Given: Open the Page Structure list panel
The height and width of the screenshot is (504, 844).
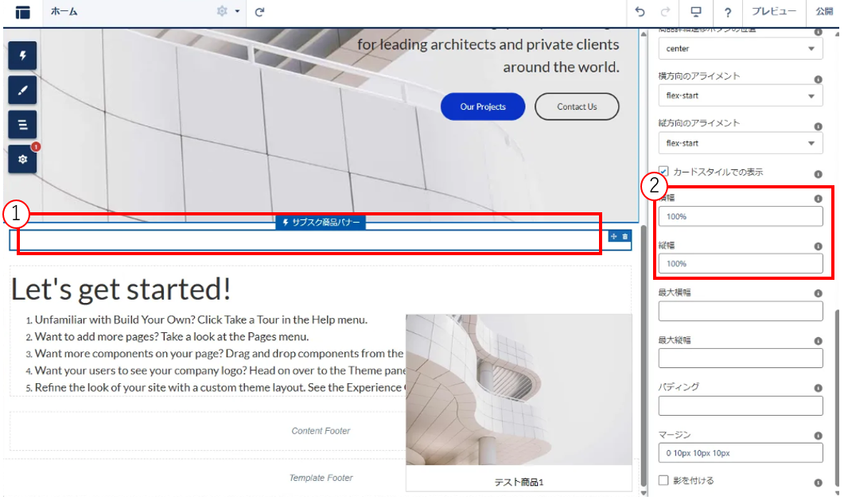Looking at the screenshot, I should [22, 125].
